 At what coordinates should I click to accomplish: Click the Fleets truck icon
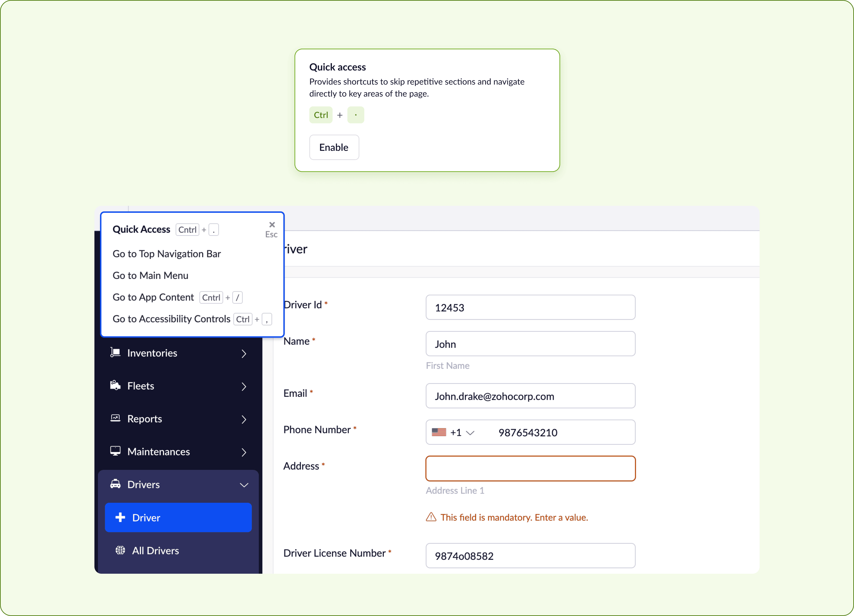[115, 385]
